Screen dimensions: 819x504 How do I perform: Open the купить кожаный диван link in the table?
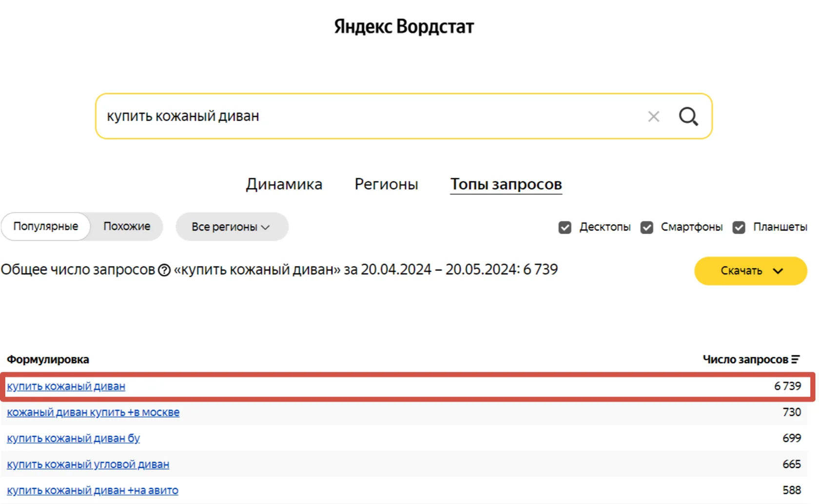[66, 386]
